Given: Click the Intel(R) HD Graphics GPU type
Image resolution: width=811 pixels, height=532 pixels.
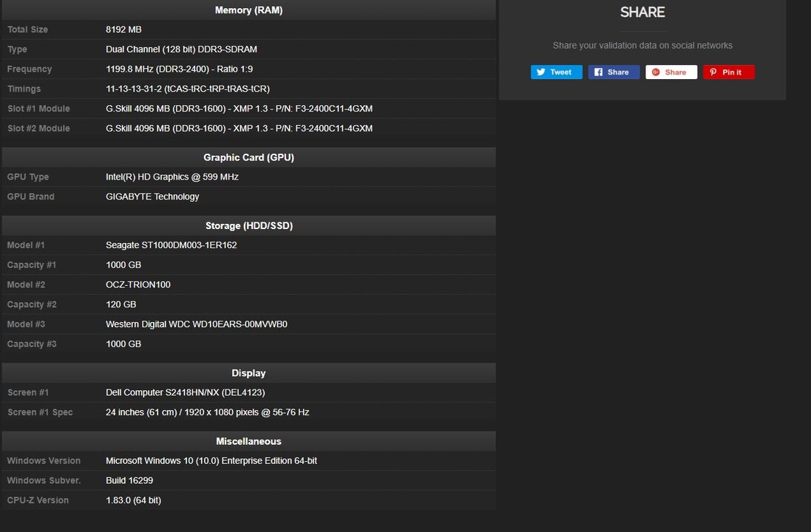Looking at the screenshot, I should (172, 177).
